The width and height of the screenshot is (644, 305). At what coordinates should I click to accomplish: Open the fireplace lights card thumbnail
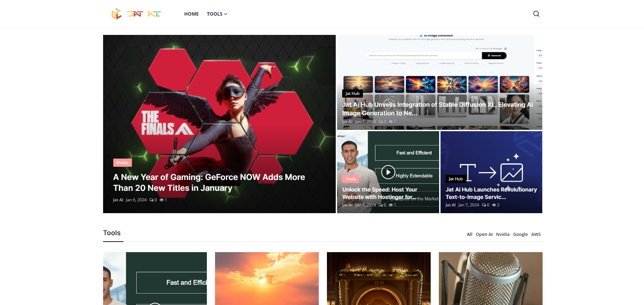pos(379,279)
